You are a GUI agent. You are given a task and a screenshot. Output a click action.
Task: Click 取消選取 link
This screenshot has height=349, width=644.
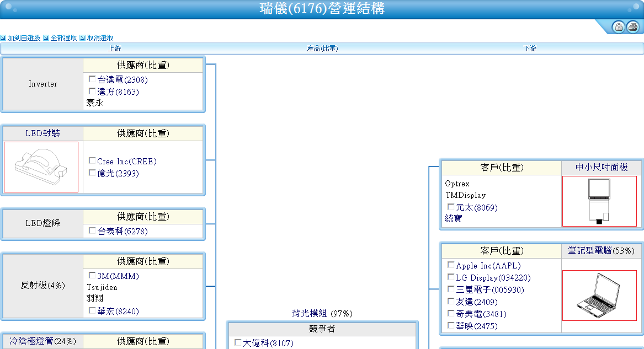(100, 37)
